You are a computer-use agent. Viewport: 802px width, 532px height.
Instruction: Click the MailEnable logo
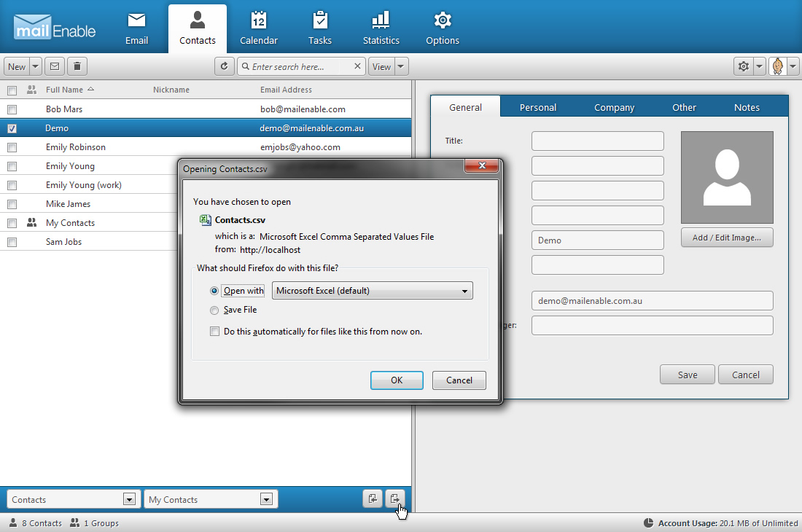click(55, 28)
